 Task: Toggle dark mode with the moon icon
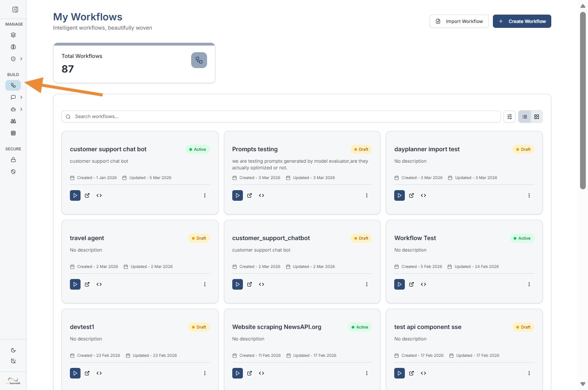tap(13, 350)
